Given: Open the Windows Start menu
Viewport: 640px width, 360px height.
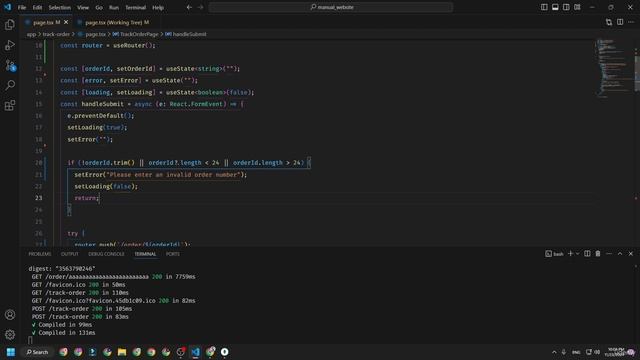Looking at the screenshot, I should pyautogui.click(x=11, y=352).
